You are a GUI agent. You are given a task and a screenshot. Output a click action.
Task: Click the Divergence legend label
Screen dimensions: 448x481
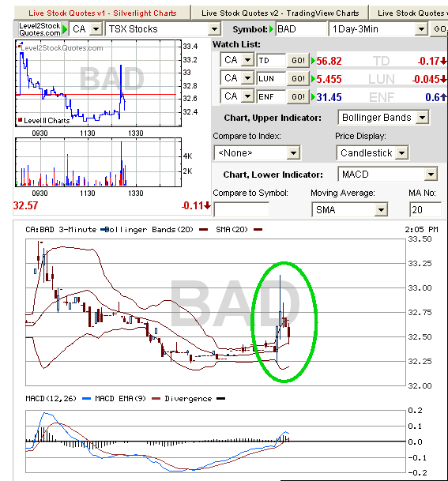188,399
